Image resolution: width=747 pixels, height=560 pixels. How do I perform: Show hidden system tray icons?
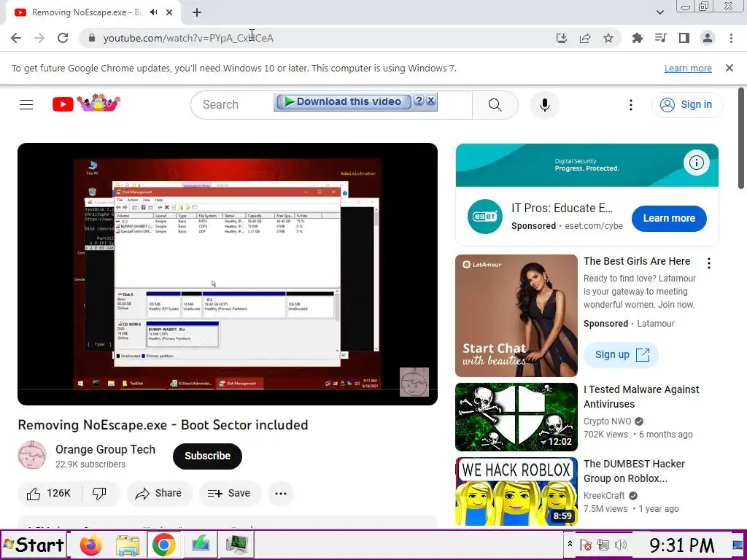(x=569, y=544)
